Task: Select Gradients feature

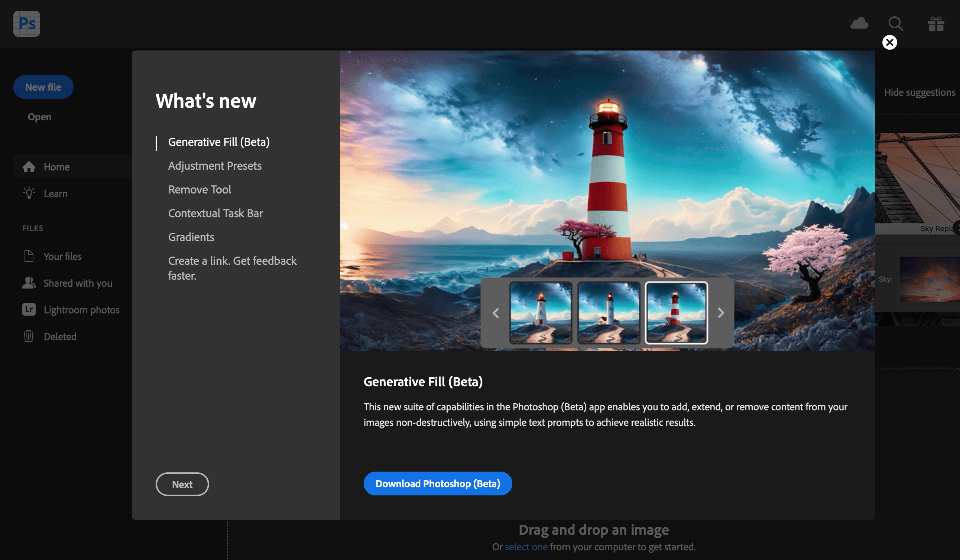Action: (x=191, y=237)
